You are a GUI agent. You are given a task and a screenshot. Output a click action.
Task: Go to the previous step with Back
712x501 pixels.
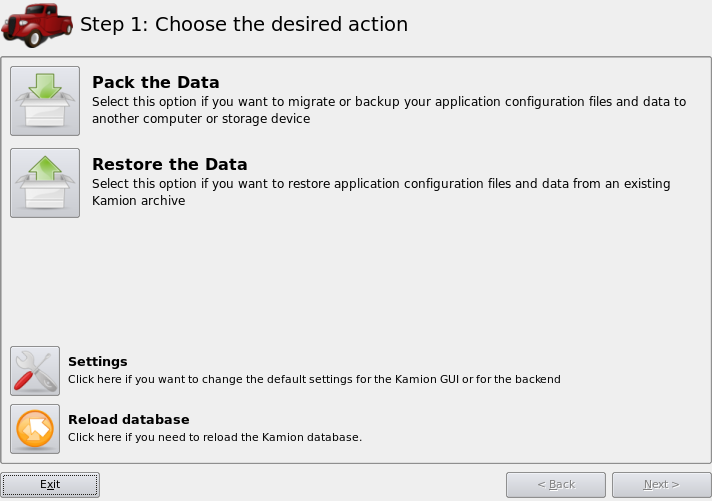(556, 485)
